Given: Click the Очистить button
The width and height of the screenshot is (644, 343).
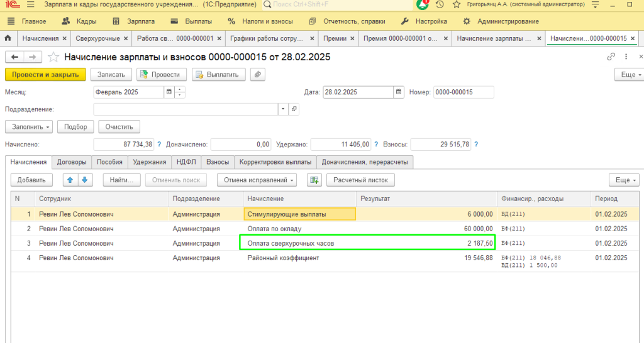Looking at the screenshot, I should pyautogui.click(x=119, y=127).
